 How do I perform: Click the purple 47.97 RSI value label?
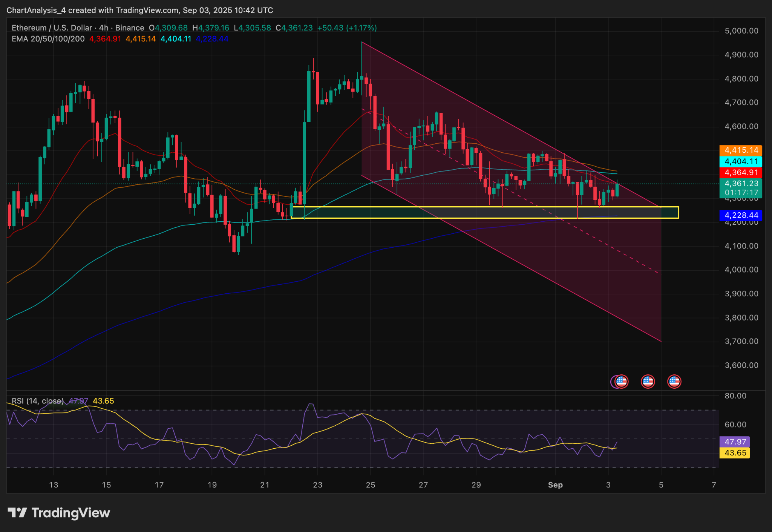coord(735,442)
